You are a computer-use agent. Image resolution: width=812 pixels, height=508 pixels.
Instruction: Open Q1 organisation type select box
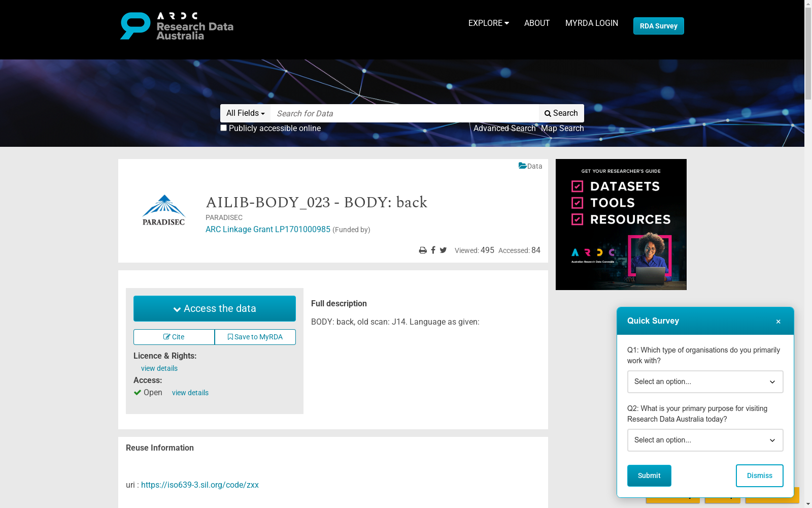(705, 382)
